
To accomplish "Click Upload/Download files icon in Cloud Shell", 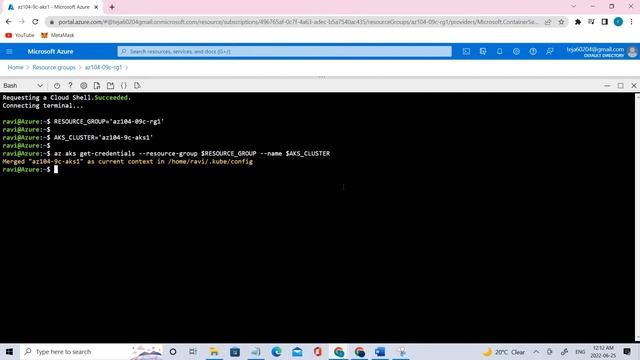I will coord(97,86).
